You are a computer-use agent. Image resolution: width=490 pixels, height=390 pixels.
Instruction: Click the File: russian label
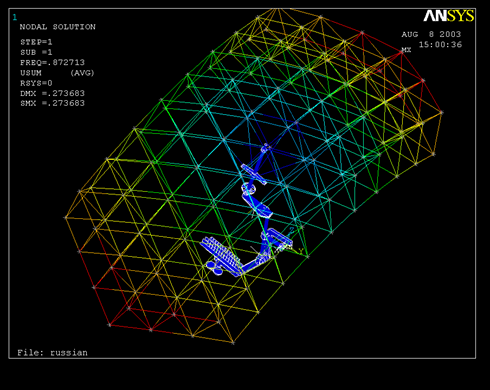click(52, 353)
